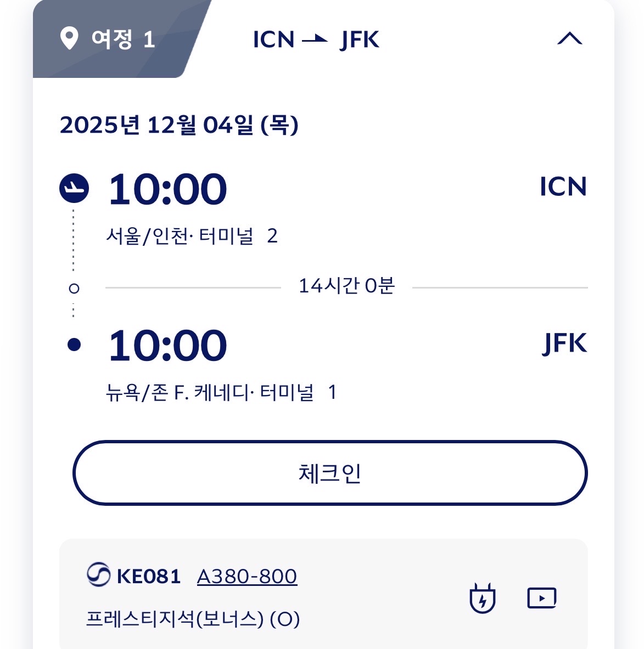Tap 뉴욕/존 F. 케네디 터미널 1 arrival info
Image resolution: width=644 pixels, height=649 pixels.
point(221,392)
